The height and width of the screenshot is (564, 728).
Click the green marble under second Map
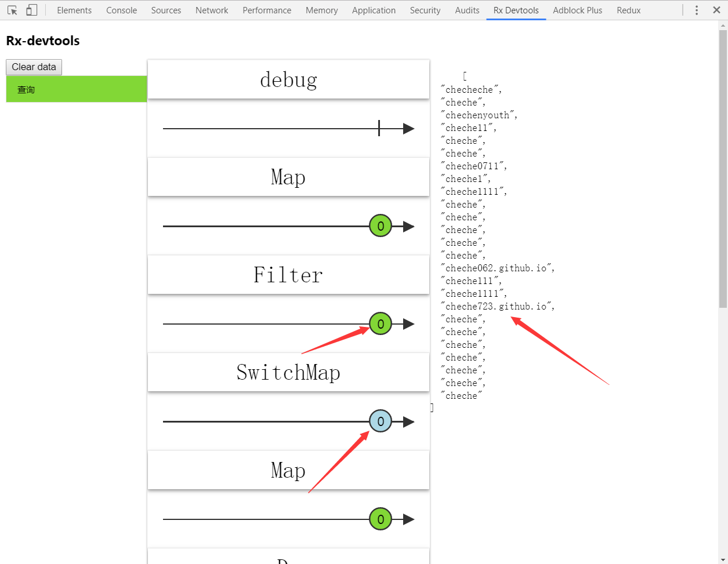[381, 519]
